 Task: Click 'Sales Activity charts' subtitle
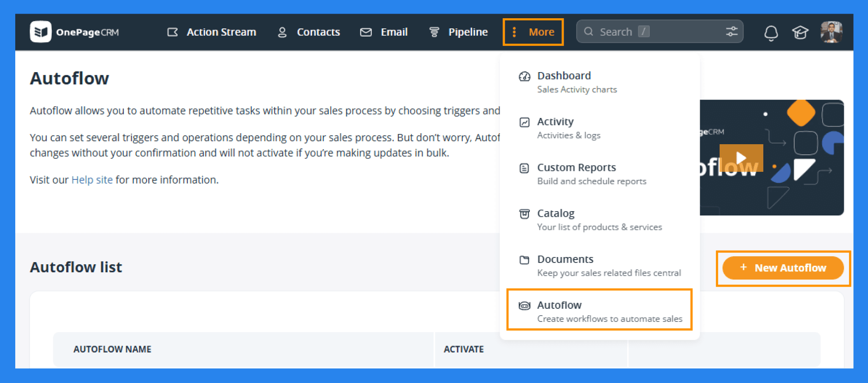click(x=577, y=89)
